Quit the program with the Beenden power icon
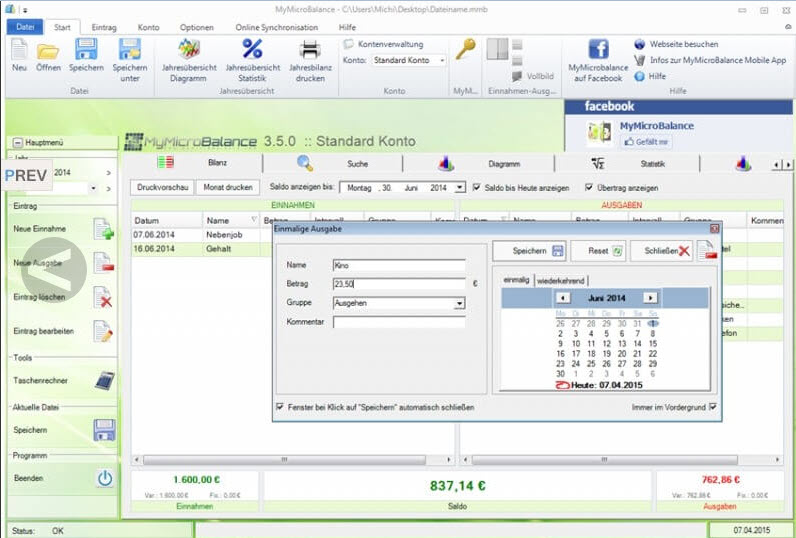 tap(105, 478)
